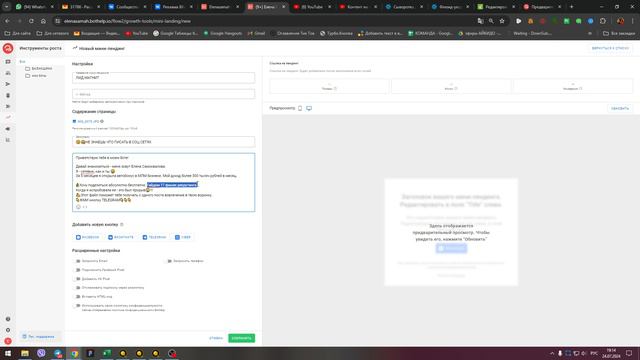Open the subscribers people icon in sidebar
Screen dimensions: 640x360
click(8, 73)
